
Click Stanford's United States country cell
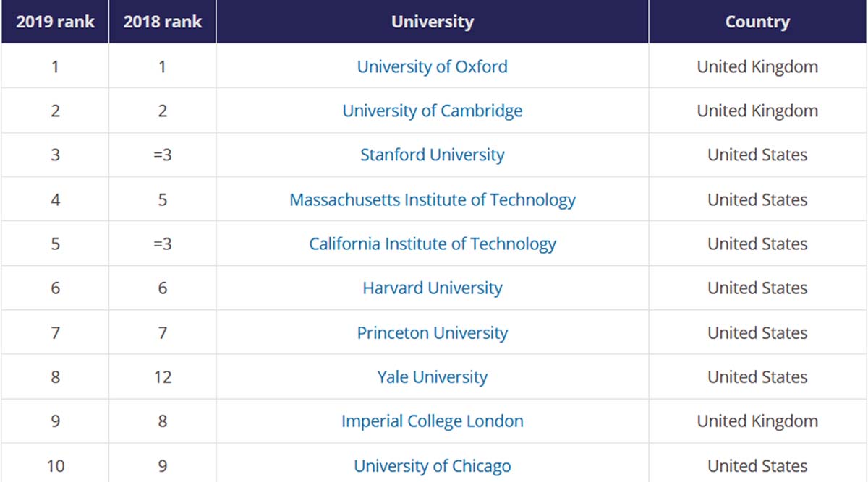pyautogui.click(x=757, y=155)
